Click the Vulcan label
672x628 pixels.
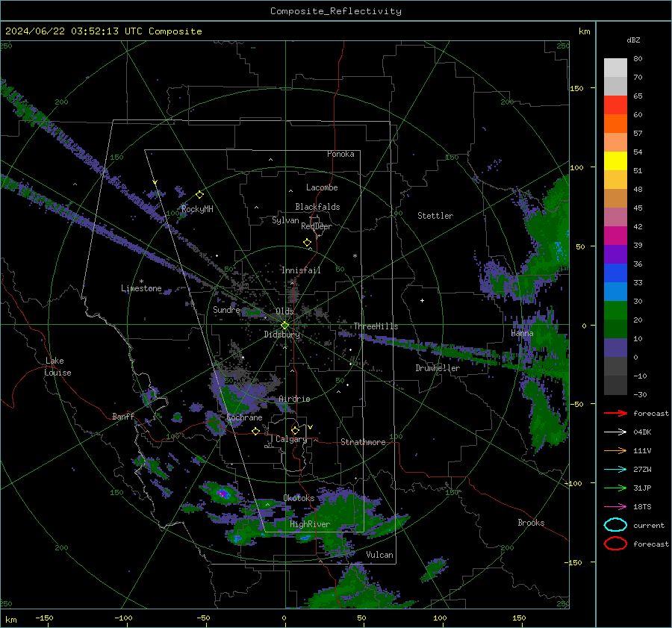(x=379, y=555)
